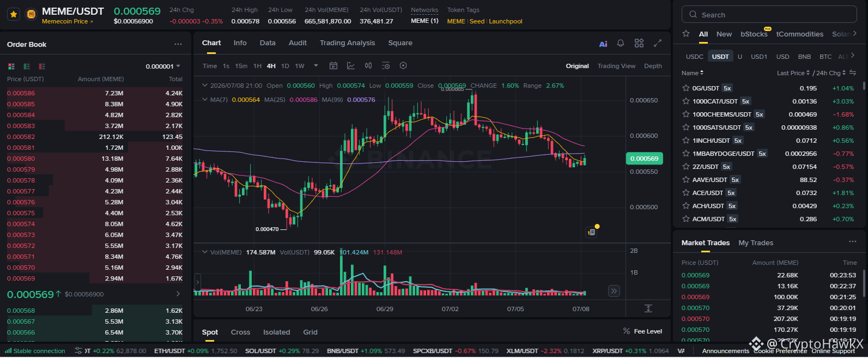
Task: Sort the market list by 24h Chg
Action: coord(831,73)
